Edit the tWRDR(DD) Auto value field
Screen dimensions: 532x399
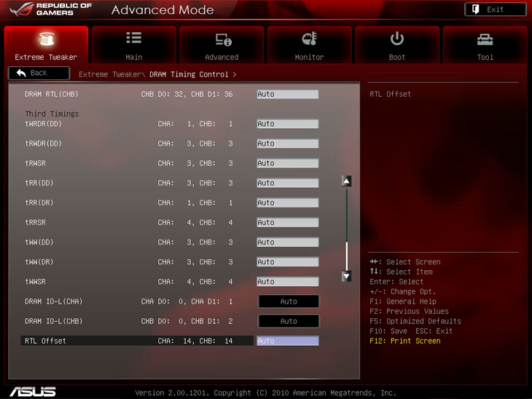(287, 124)
